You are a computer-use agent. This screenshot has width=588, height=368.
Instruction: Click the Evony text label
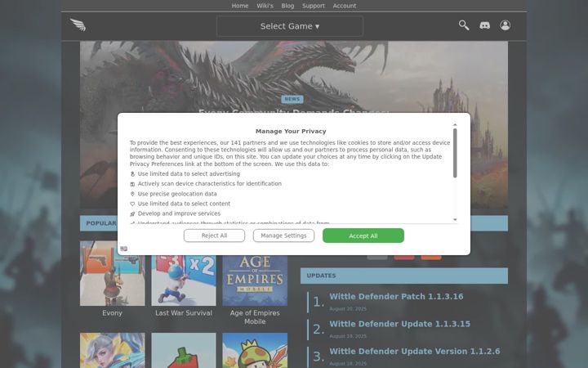click(x=112, y=312)
